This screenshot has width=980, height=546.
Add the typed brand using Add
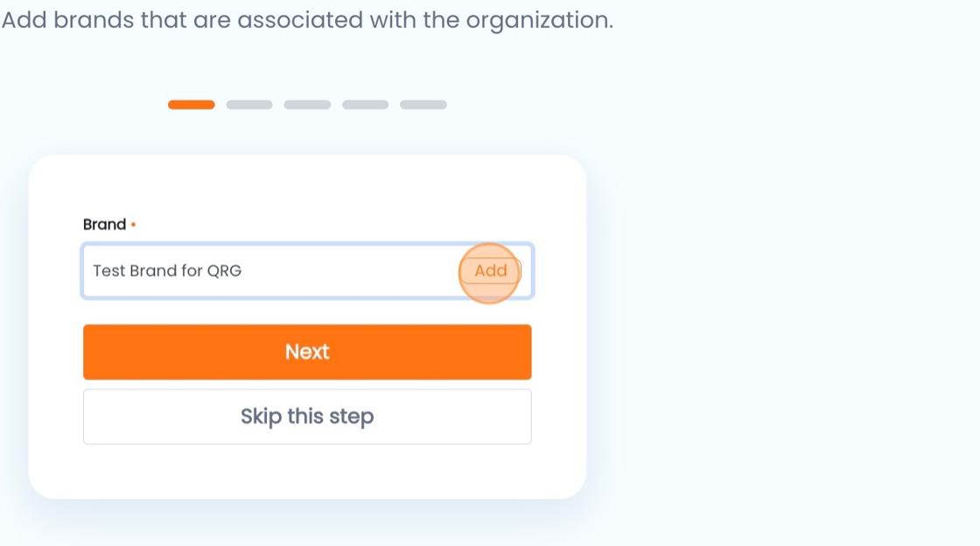point(491,270)
